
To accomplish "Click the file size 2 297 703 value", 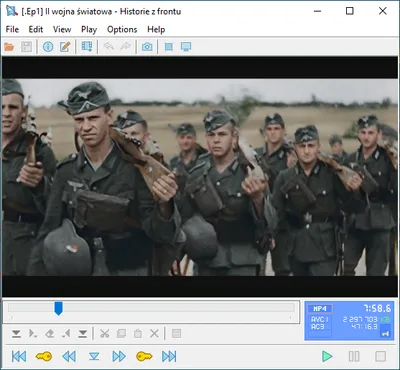I will pyautogui.click(x=360, y=319).
